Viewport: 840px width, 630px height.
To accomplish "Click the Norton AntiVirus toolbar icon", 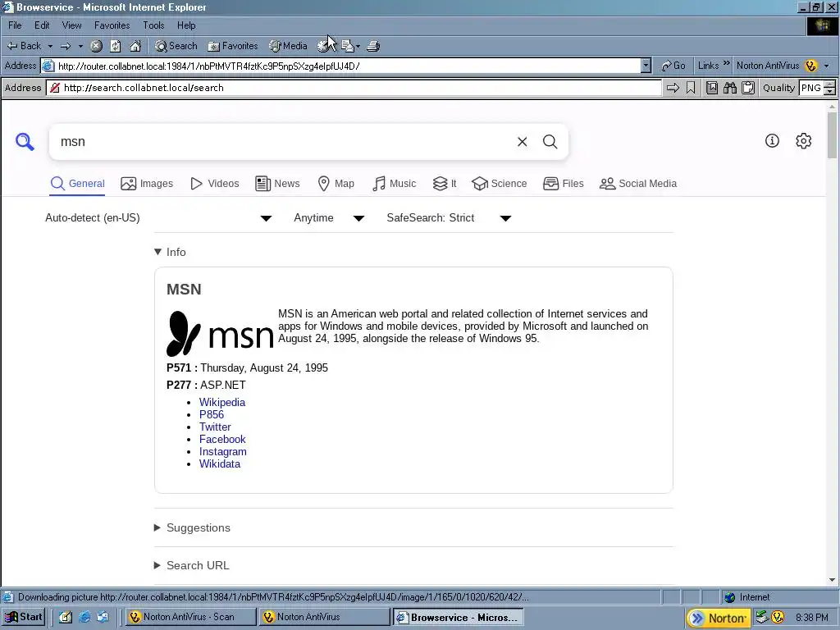I will [x=811, y=66].
